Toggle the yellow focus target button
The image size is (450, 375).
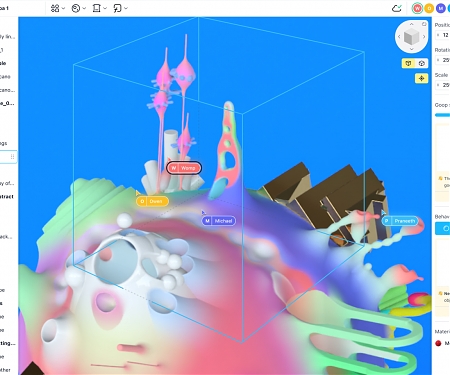pos(421,79)
